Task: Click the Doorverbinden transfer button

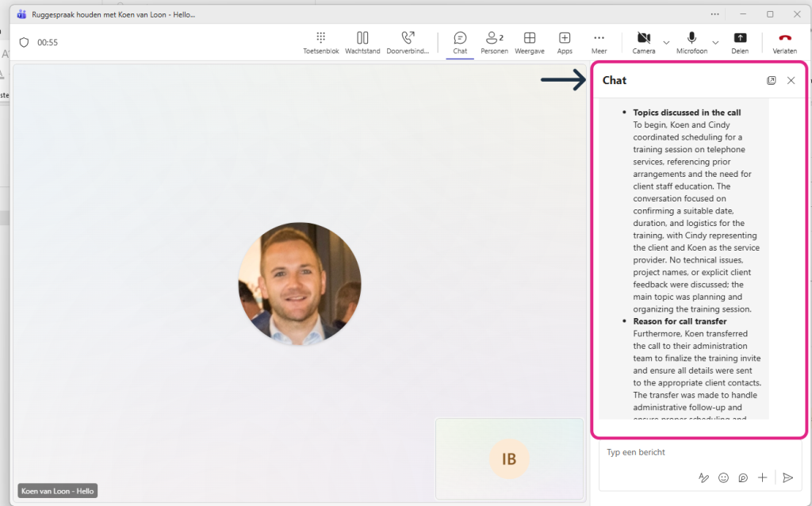Action: [x=408, y=43]
